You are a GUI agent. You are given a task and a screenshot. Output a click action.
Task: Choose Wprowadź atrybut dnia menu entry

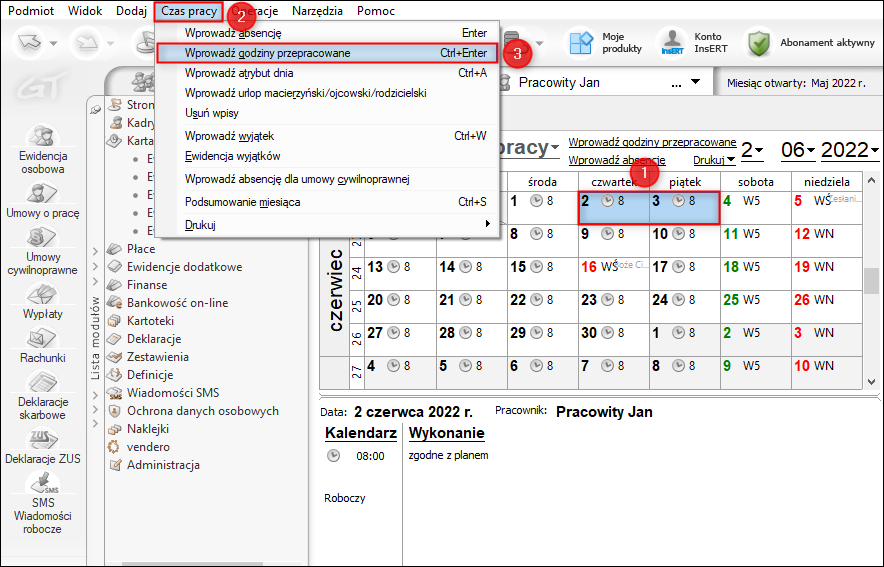[328, 73]
